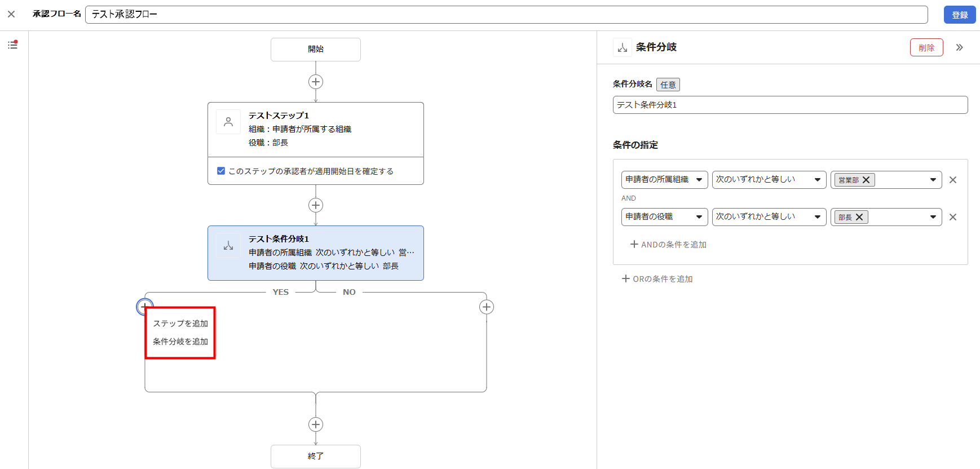
Task: Open the 申請者の役職 dropdown
Action: pos(664,217)
